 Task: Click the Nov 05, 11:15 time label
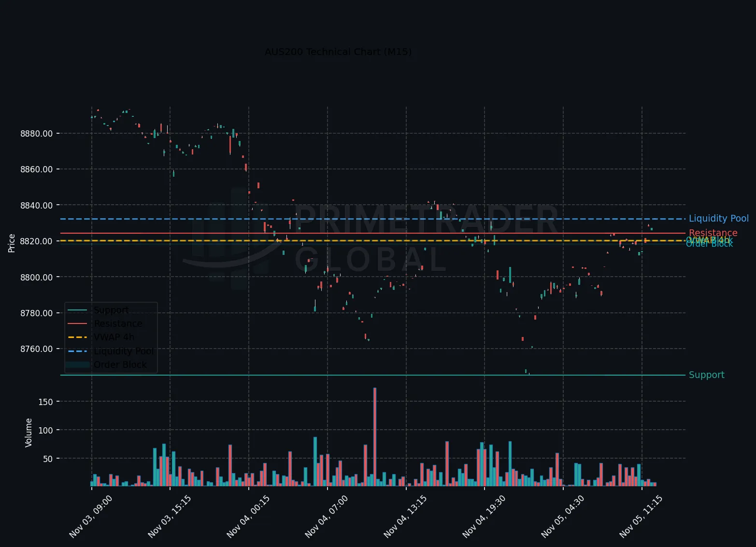(x=641, y=516)
